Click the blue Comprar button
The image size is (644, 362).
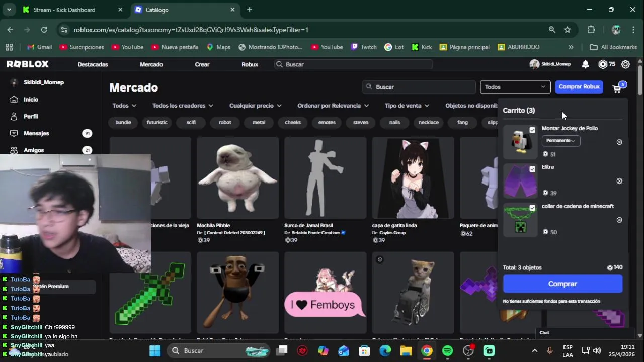click(x=562, y=284)
